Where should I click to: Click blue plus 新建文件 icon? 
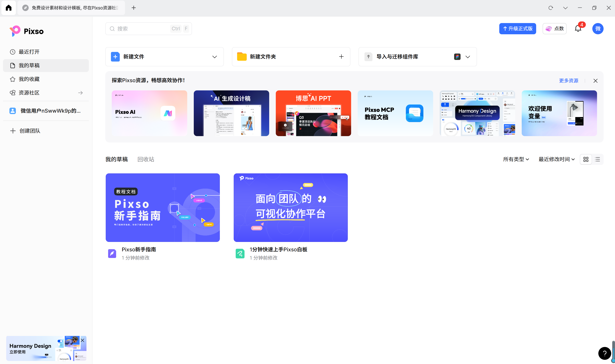click(115, 57)
